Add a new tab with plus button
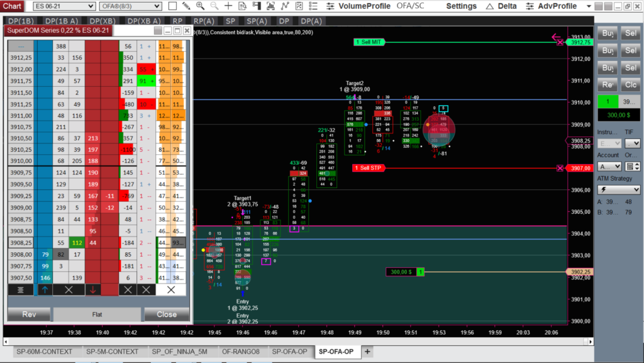This screenshot has width=644, height=363. click(x=367, y=352)
